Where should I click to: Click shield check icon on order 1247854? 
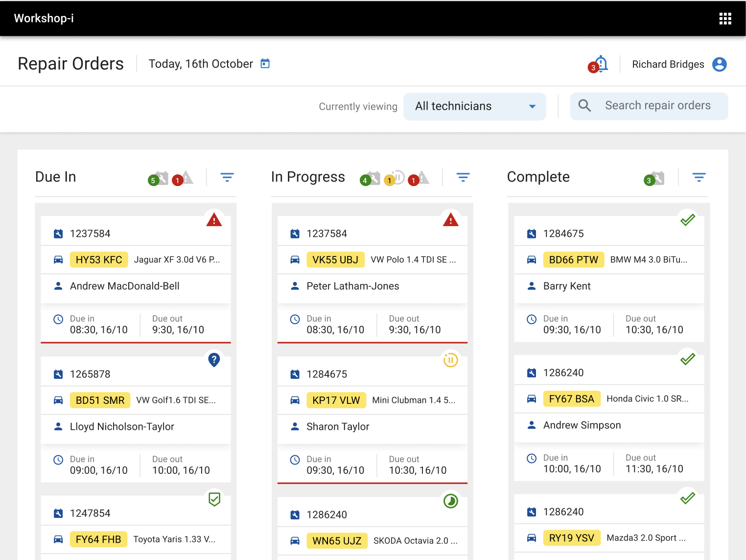click(214, 499)
